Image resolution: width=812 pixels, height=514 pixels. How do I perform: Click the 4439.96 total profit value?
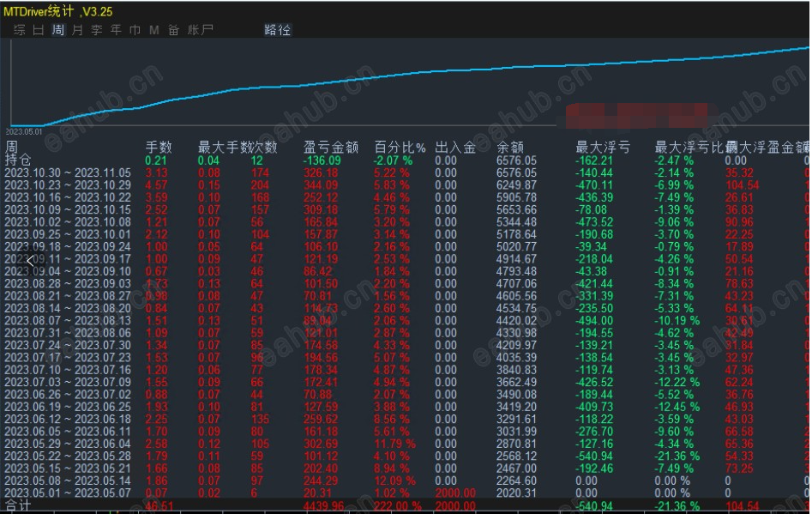pyautogui.click(x=323, y=505)
